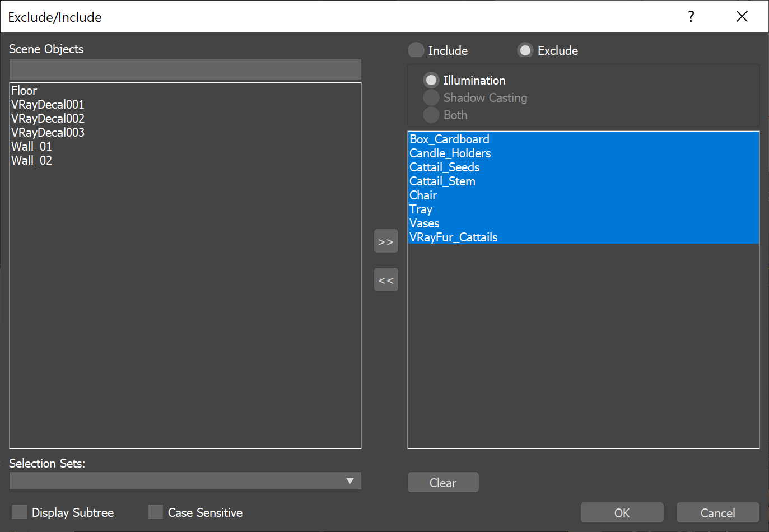Confirm with the OK button
The height and width of the screenshot is (532, 769).
click(622, 512)
